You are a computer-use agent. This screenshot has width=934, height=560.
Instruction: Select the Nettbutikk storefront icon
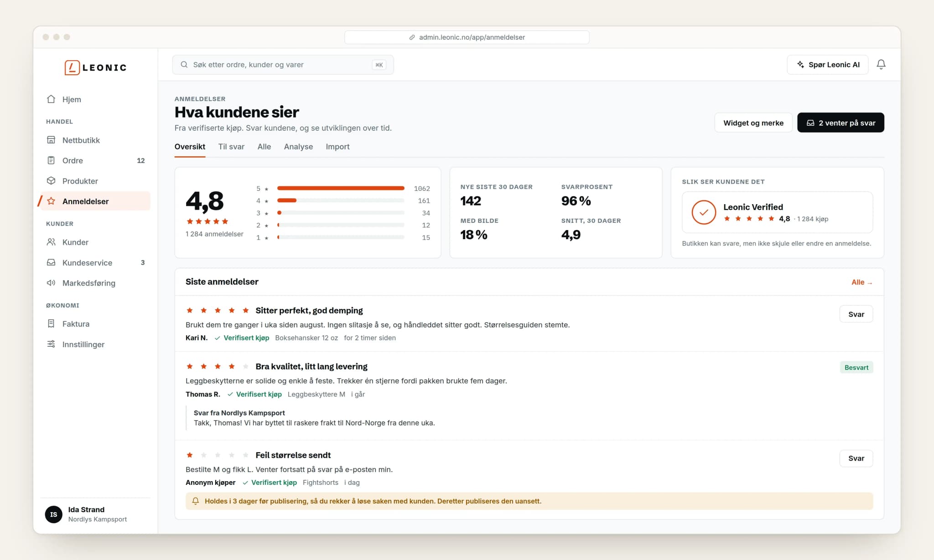[x=51, y=140]
